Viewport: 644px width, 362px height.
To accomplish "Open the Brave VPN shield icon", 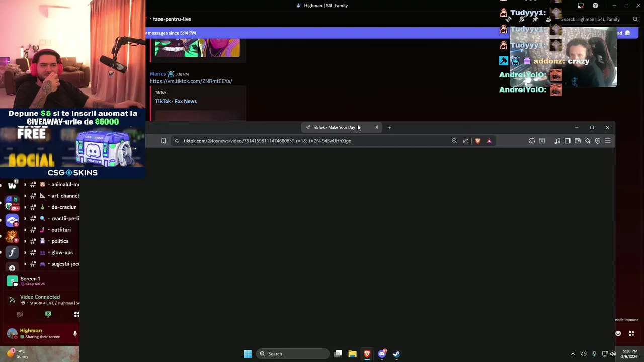I will click(598, 141).
